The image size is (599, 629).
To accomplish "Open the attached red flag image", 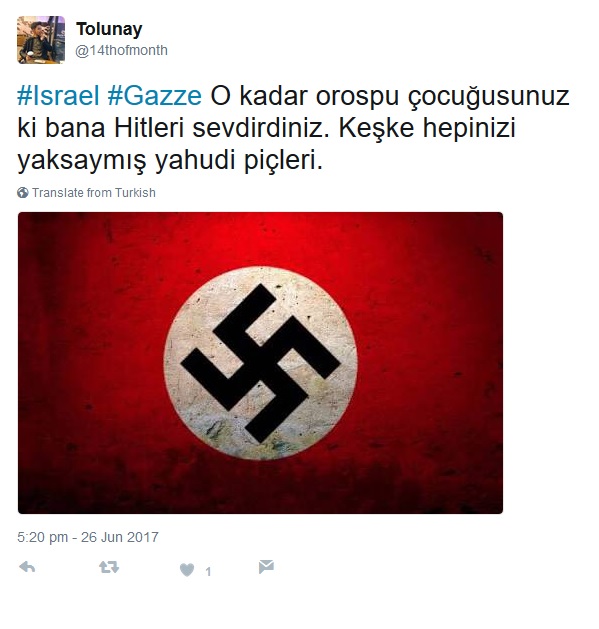I will (x=260, y=363).
